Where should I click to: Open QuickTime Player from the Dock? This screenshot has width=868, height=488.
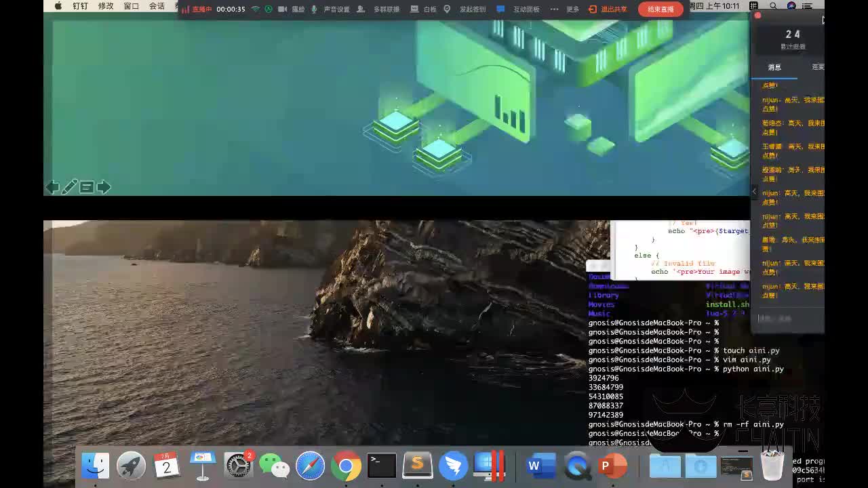point(577,466)
